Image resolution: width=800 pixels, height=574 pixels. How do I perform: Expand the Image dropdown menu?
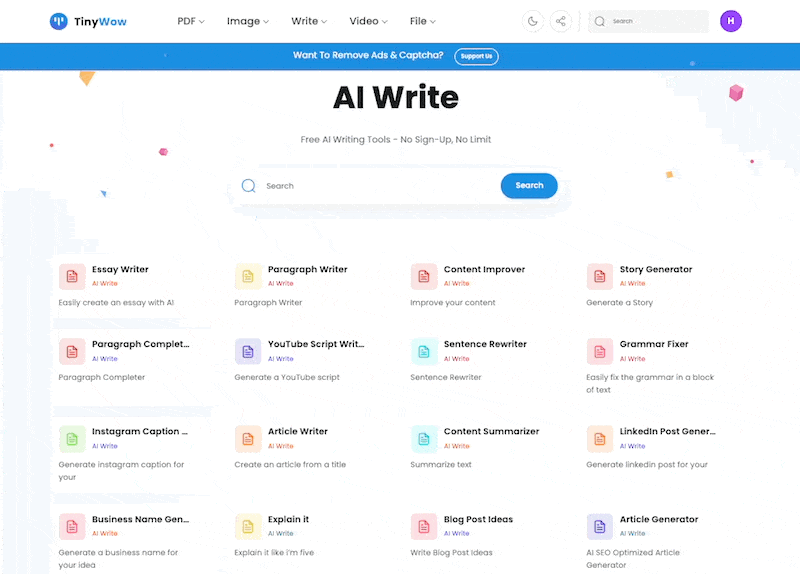(x=247, y=21)
